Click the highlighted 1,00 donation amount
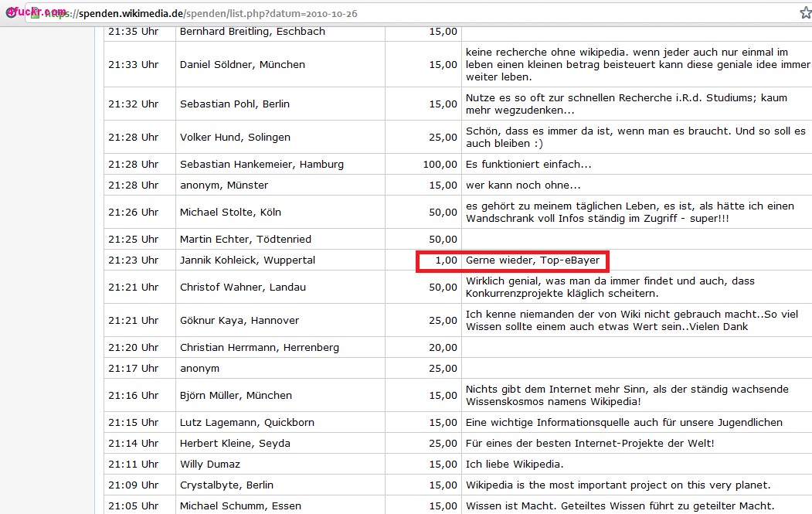 pos(446,260)
